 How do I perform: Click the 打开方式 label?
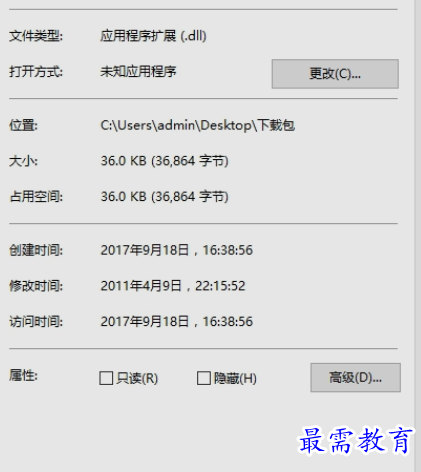pyautogui.click(x=36, y=71)
